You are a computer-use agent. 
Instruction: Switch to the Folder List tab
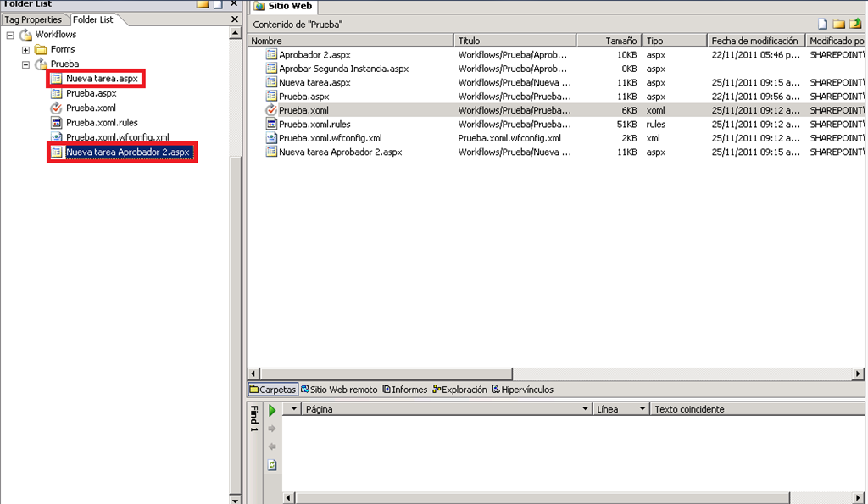coord(93,19)
